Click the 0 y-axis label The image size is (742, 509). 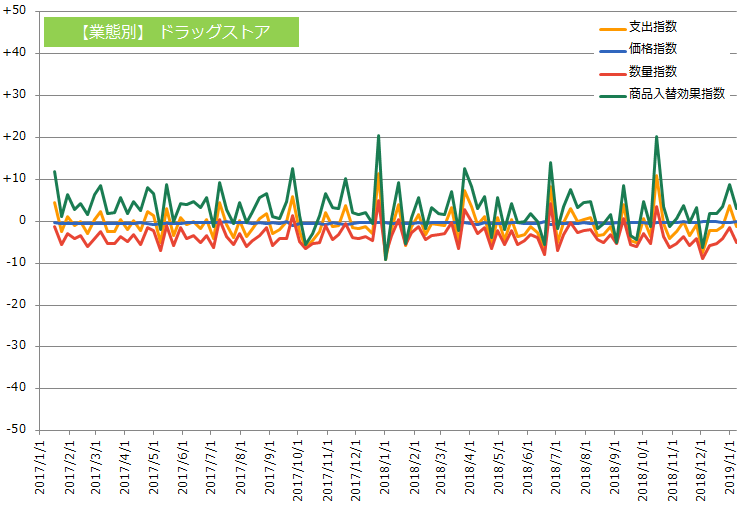22,220
